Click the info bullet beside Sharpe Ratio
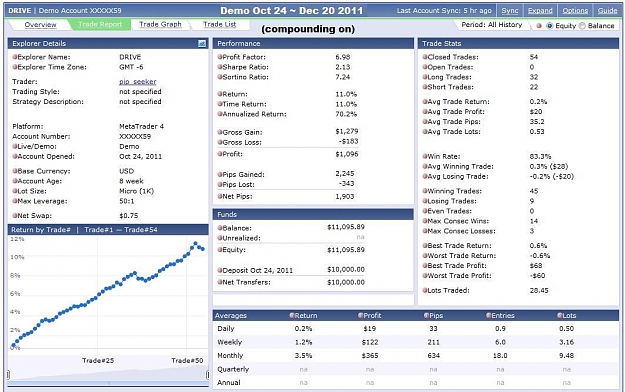Viewport: 625px width, 392px height. [220, 67]
